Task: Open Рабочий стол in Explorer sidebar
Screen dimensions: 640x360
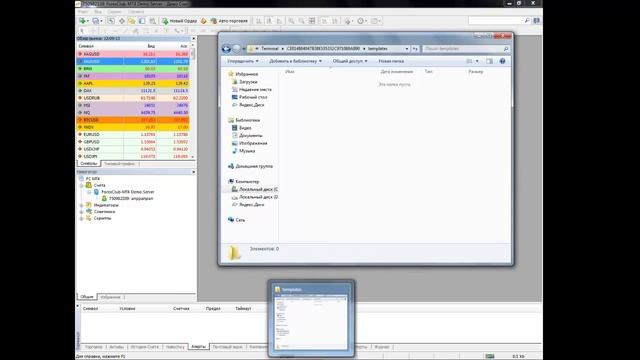Action: tap(253, 97)
